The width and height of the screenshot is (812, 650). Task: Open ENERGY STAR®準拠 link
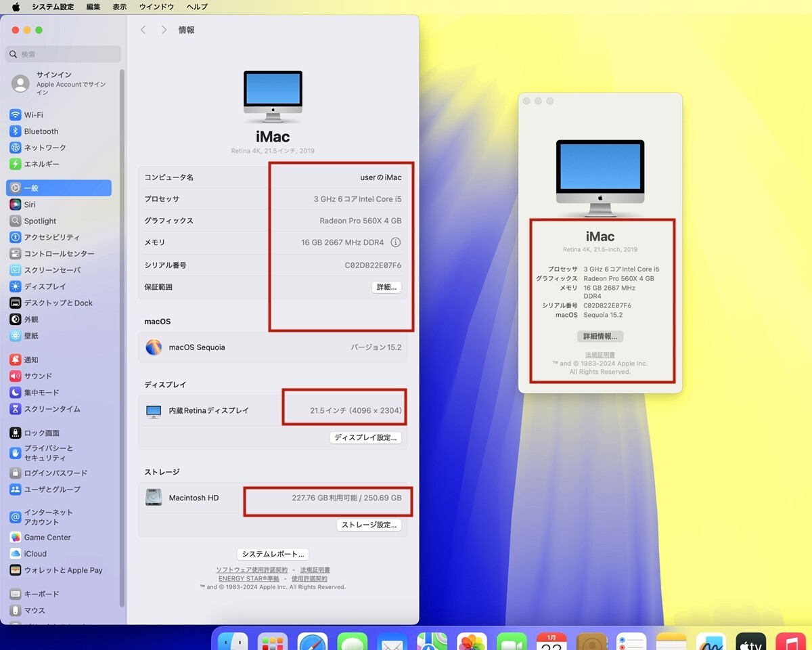point(249,579)
